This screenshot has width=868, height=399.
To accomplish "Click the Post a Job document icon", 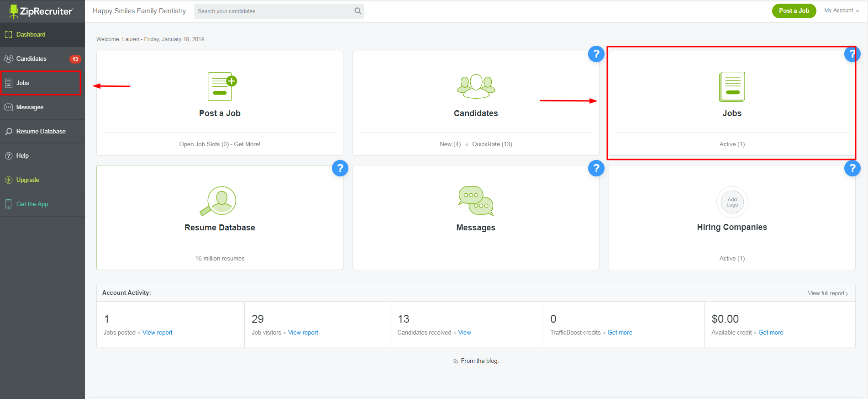I will click(x=221, y=86).
